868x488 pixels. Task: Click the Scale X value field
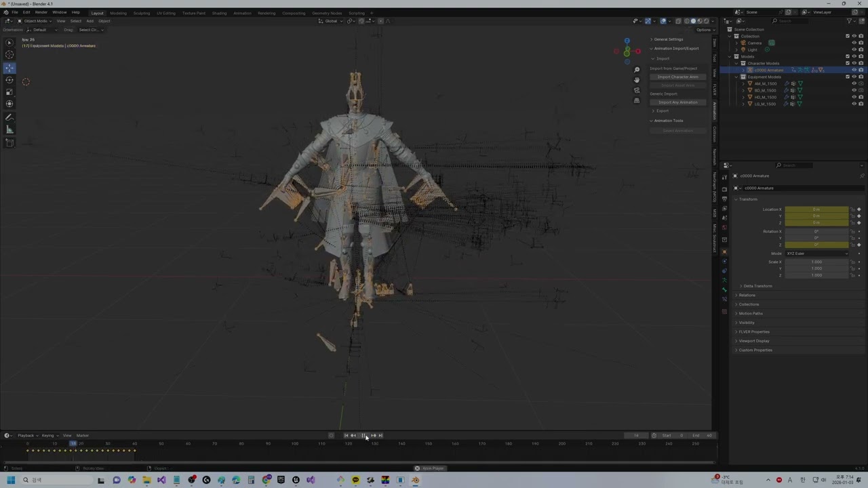pyautogui.click(x=816, y=262)
